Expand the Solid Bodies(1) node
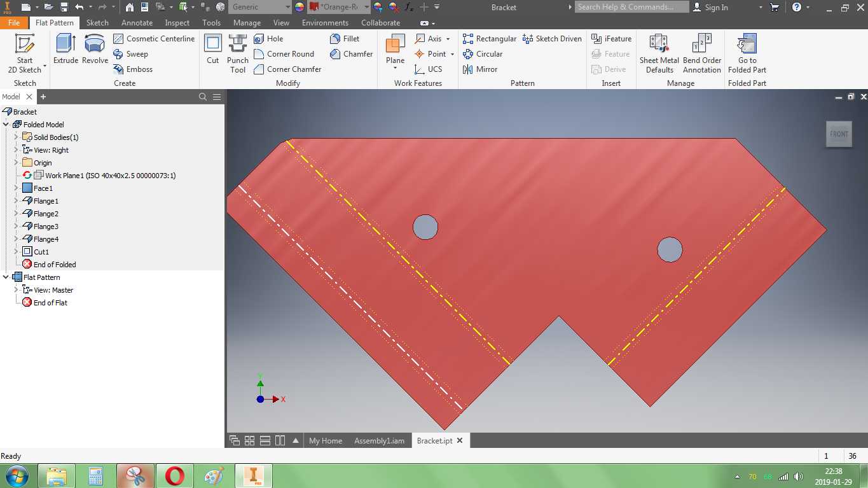This screenshot has width=868, height=488. [x=17, y=137]
